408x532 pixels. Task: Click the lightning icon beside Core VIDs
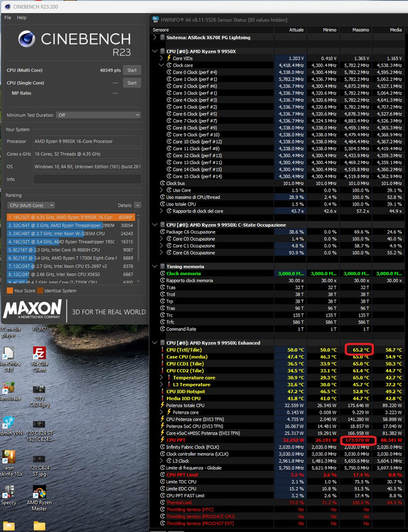point(169,58)
